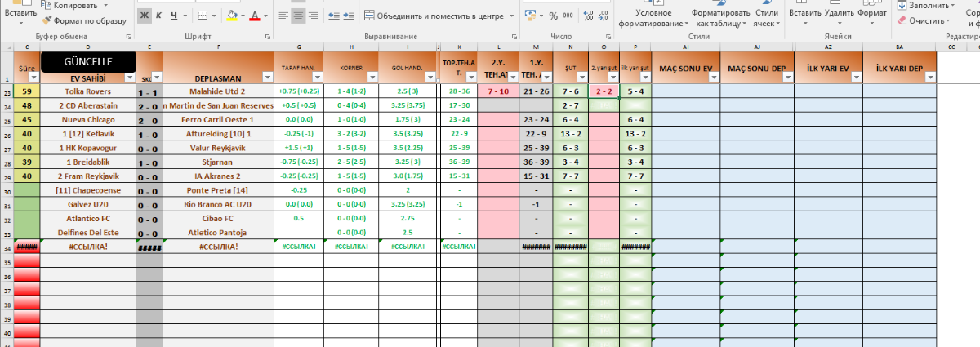The width and height of the screenshot is (980, 347).
Task: Toggle italic formatting (К)
Action: coord(160,16)
